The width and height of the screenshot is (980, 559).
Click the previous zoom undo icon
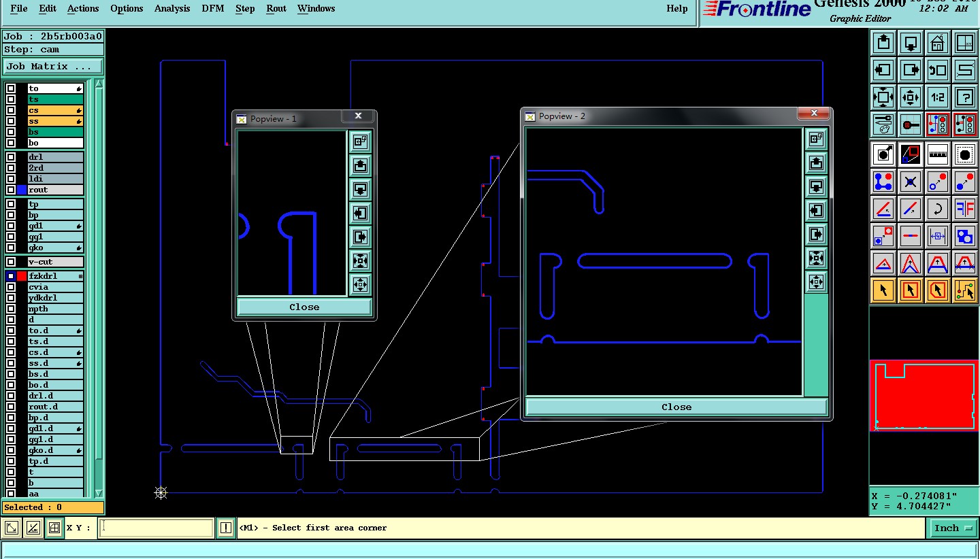tap(938, 70)
